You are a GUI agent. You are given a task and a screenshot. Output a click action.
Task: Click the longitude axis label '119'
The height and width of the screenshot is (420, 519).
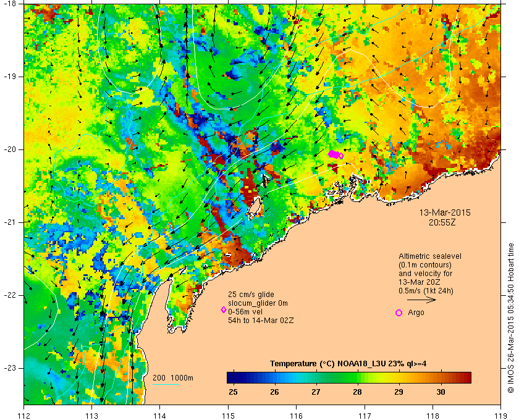[x=500, y=416]
